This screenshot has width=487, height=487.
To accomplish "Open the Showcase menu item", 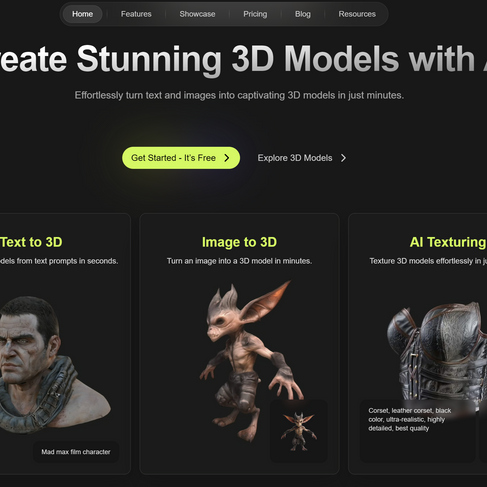I will [197, 14].
